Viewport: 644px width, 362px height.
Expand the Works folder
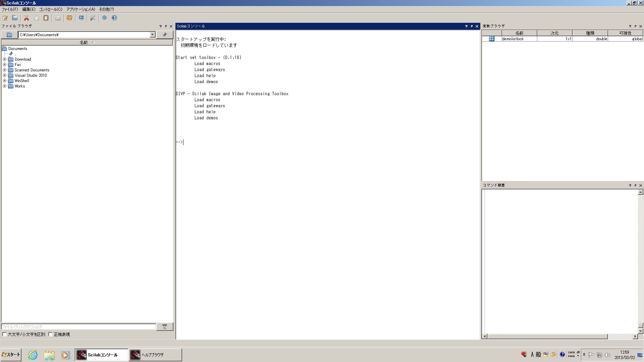pos(5,86)
